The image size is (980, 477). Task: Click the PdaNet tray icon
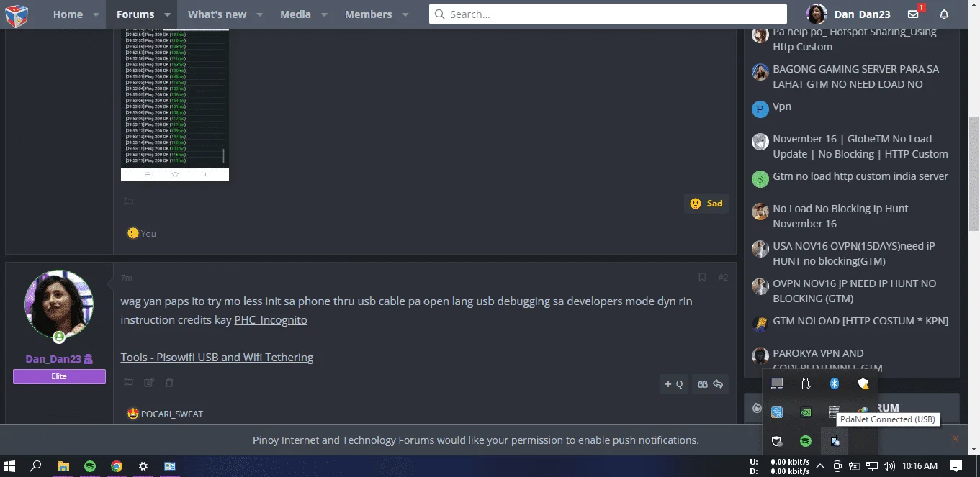pyautogui.click(x=835, y=441)
